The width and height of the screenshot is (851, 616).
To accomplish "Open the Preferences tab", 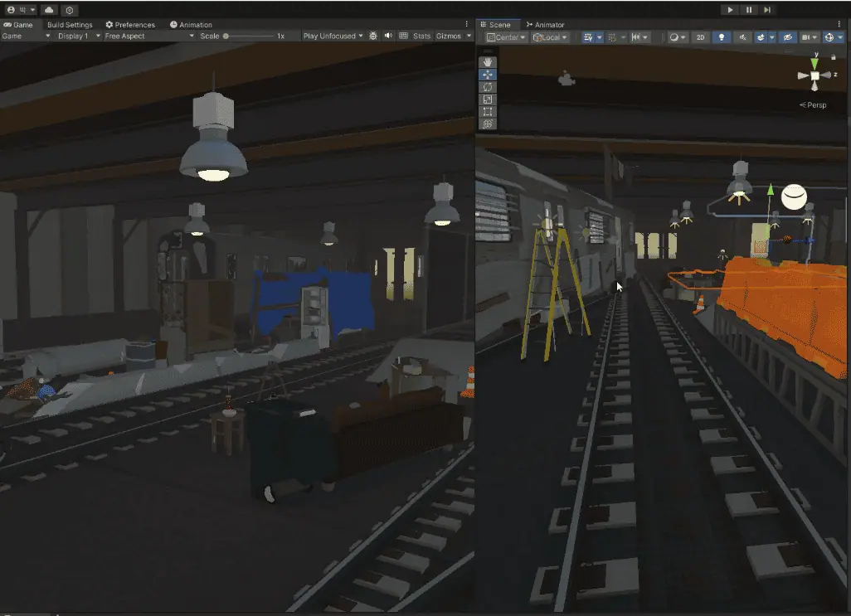I will coord(130,25).
